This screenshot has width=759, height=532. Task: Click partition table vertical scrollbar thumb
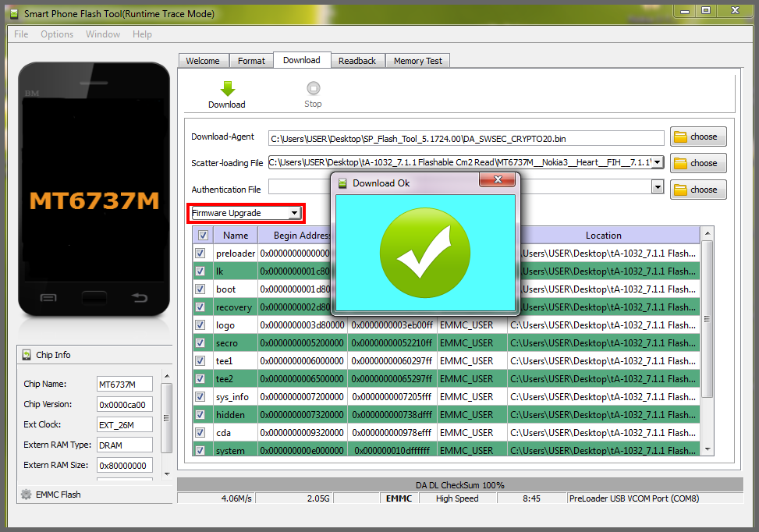click(708, 319)
